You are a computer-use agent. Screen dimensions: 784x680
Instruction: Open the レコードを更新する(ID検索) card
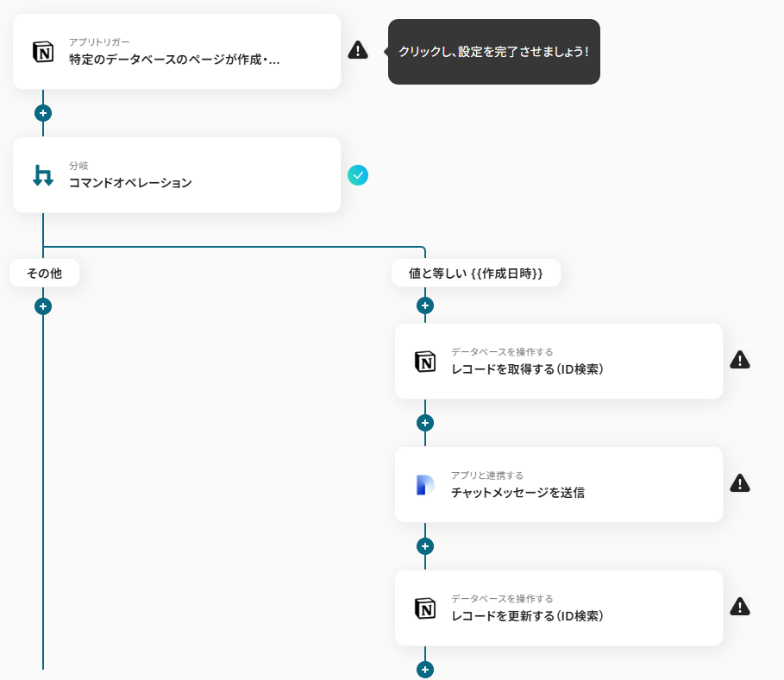click(x=559, y=608)
